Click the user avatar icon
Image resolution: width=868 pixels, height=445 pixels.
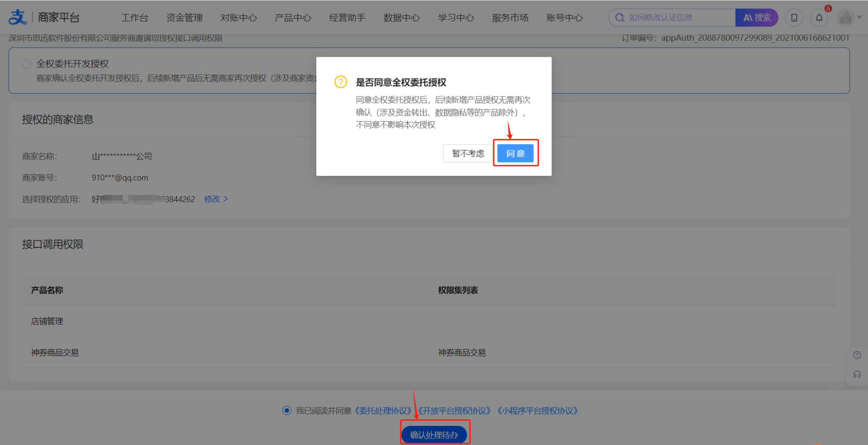(846, 18)
